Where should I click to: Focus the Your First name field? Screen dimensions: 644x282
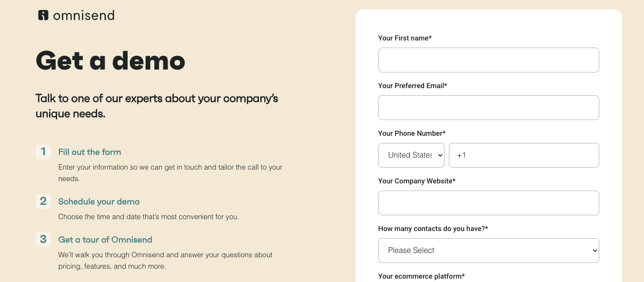click(x=488, y=60)
